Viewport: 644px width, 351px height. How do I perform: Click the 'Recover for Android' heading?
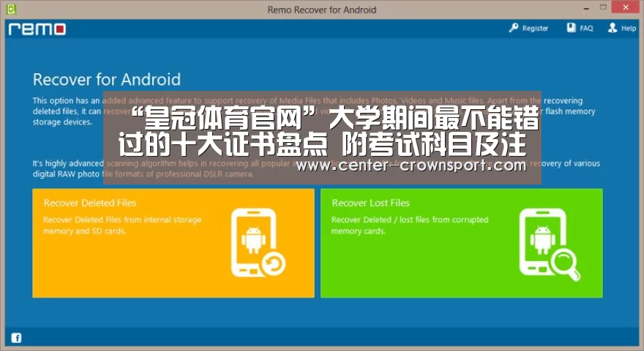point(107,79)
